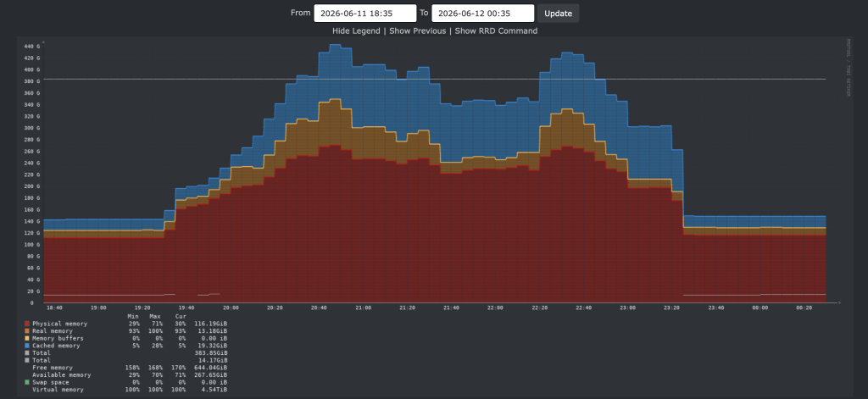
Task: Click the value '13.18GiB'
Action: tap(212, 331)
